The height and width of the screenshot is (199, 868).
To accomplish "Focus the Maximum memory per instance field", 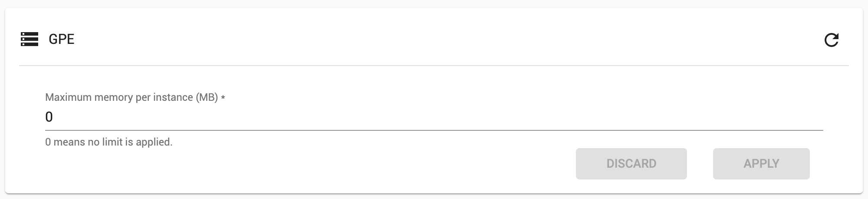I will [434, 117].
